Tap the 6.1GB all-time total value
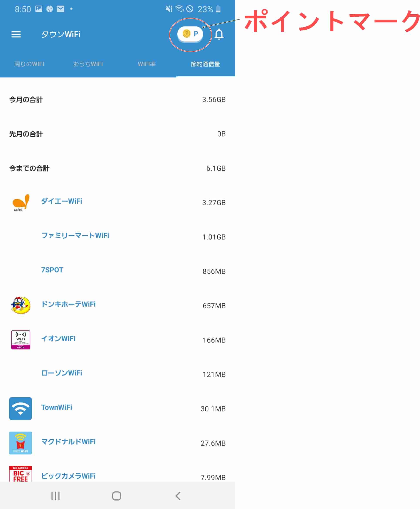420x509 pixels. 216,168
